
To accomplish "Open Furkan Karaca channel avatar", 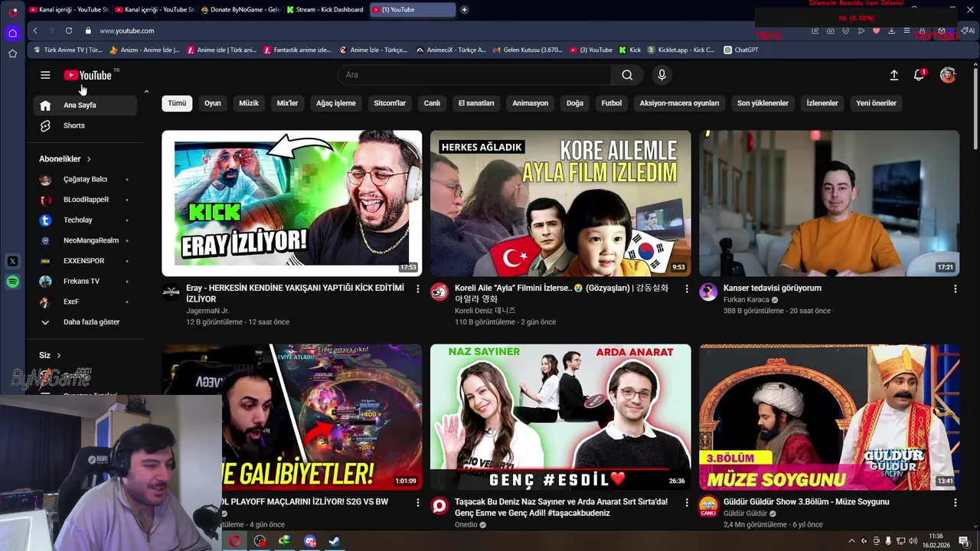I will (708, 292).
